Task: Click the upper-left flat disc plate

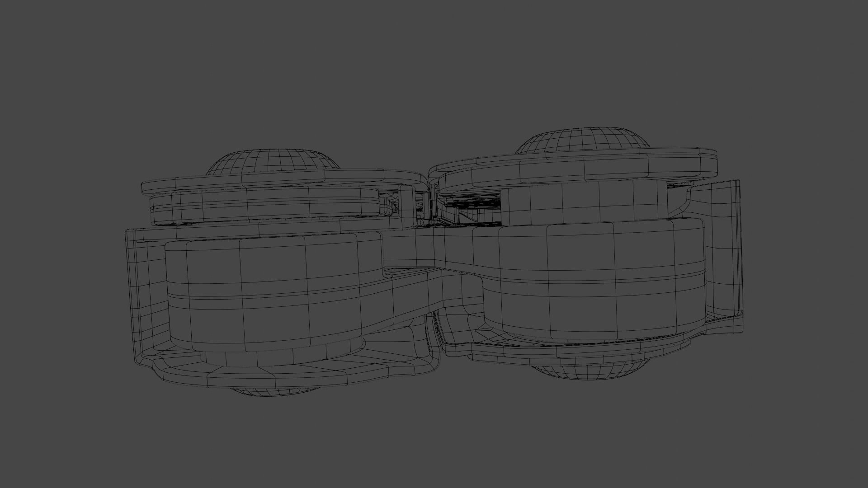Action: click(280, 180)
